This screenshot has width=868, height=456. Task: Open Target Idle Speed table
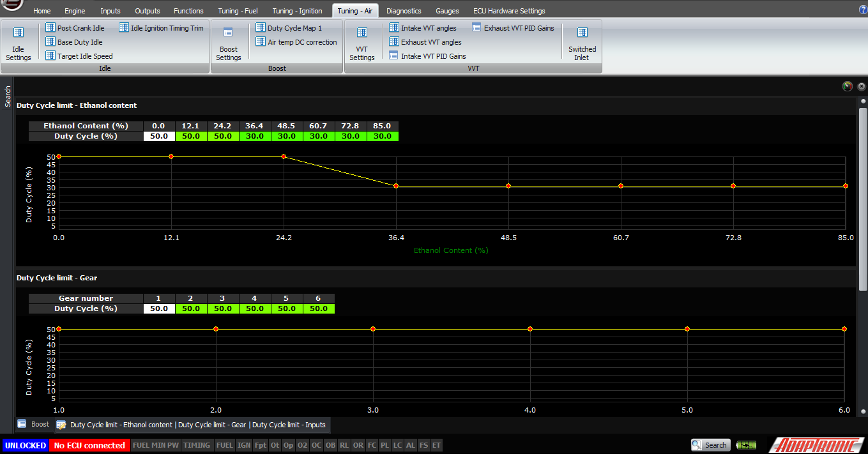point(79,56)
